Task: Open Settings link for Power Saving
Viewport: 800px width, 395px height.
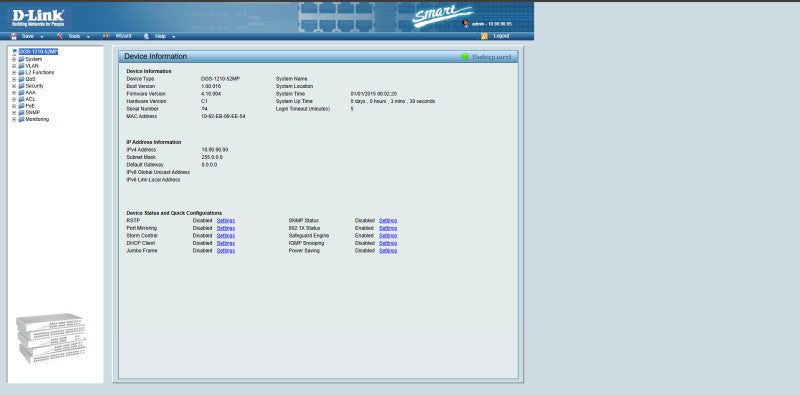Action: pyautogui.click(x=388, y=251)
